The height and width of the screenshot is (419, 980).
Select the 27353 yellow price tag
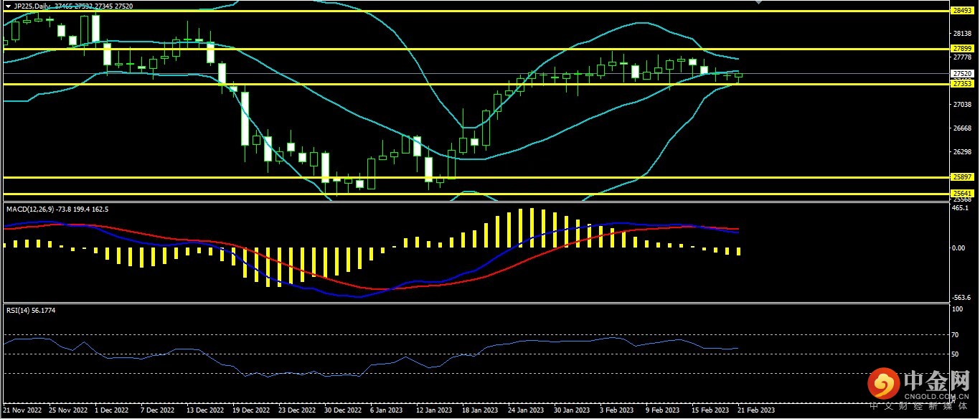point(961,84)
